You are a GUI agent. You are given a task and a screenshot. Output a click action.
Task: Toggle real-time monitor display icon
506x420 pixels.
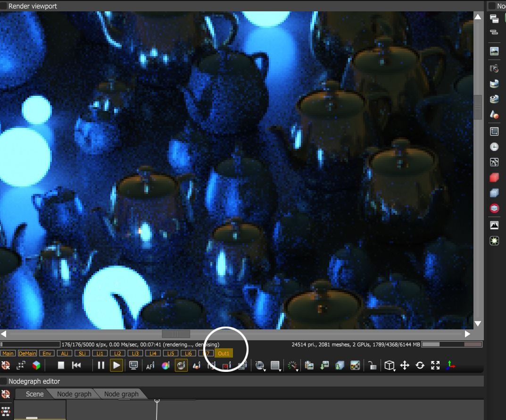click(x=133, y=365)
